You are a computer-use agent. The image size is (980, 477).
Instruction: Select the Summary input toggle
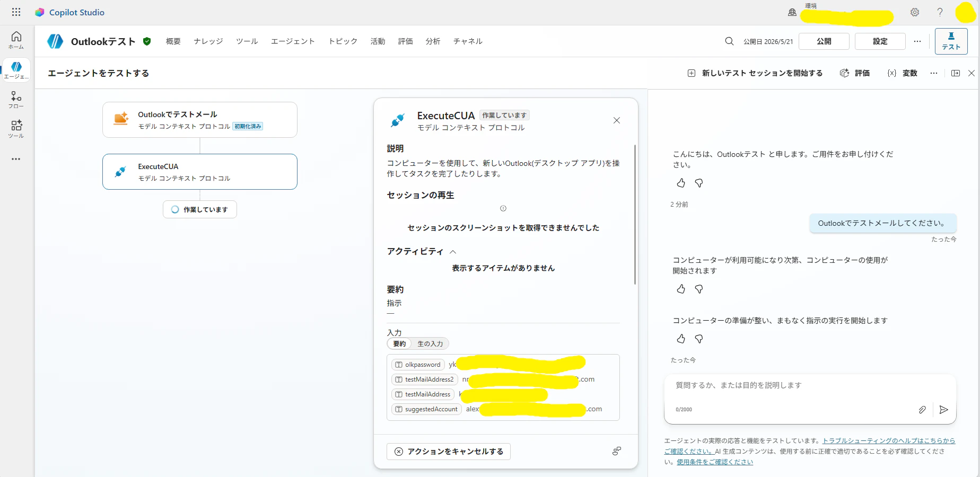[399, 344]
